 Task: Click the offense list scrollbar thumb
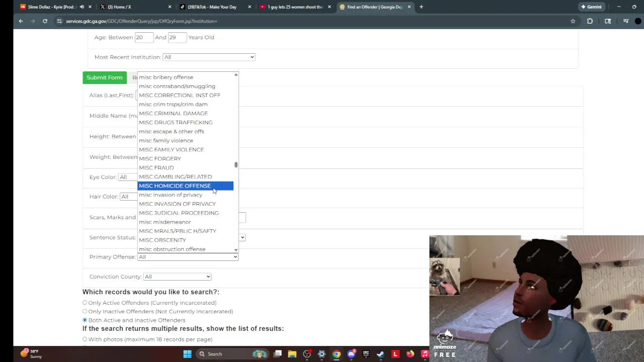coord(235,164)
